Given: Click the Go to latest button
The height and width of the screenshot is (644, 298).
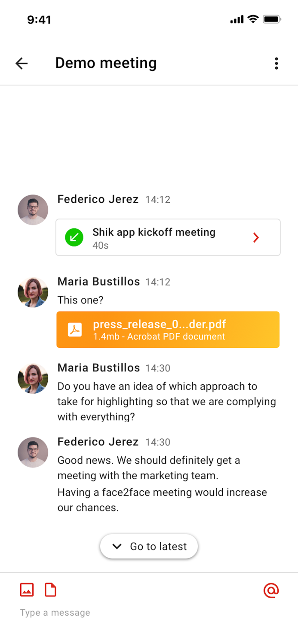Looking at the screenshot, I should [149, 546].
